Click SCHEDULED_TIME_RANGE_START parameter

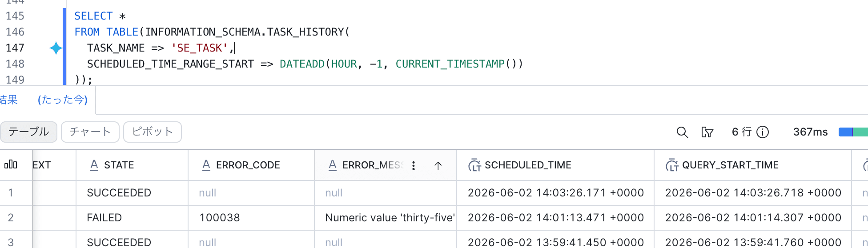pos(170,64)
